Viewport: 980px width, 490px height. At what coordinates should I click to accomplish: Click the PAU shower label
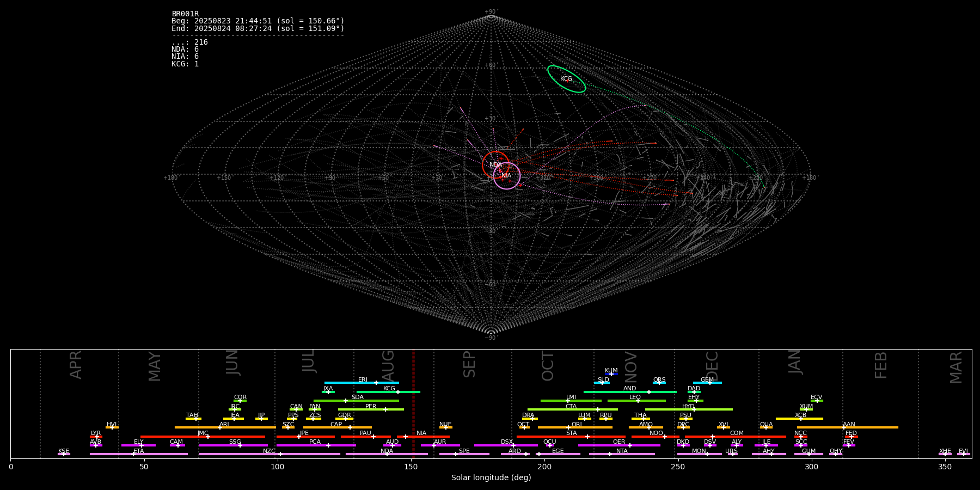pyautogui.click(x=366, y=433)
